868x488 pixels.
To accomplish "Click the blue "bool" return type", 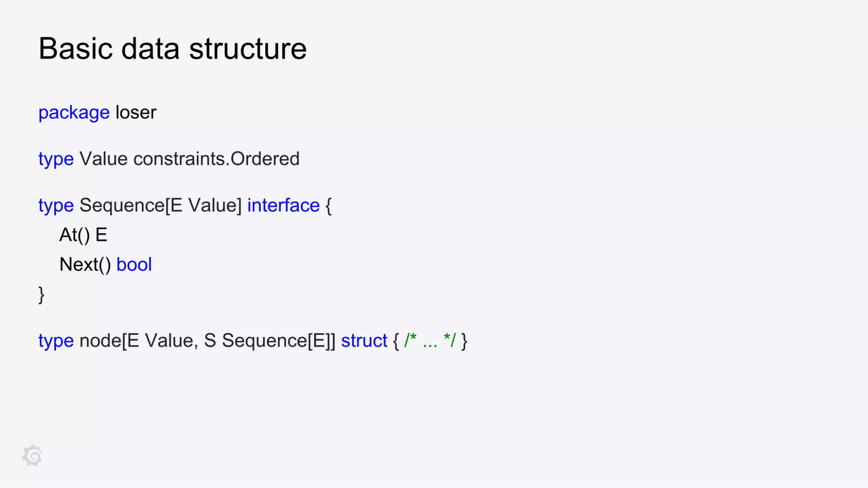I will pyautogui.click(x=134, y=265).
